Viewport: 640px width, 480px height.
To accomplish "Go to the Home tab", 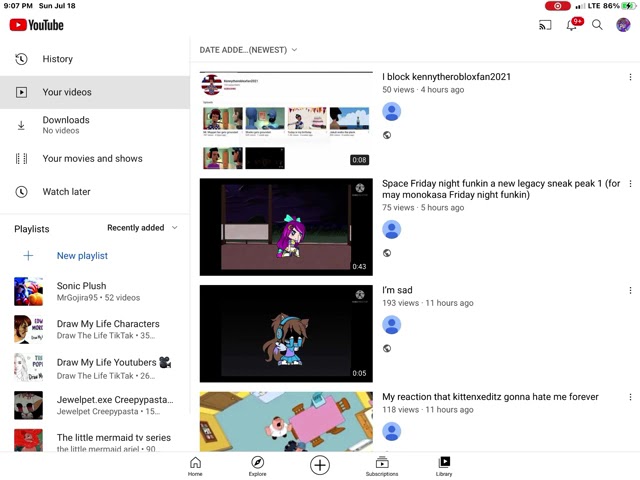I will coord(195,466).
